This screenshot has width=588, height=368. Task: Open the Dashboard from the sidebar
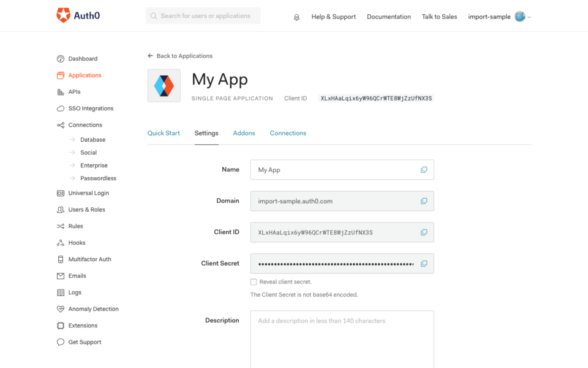60,58
